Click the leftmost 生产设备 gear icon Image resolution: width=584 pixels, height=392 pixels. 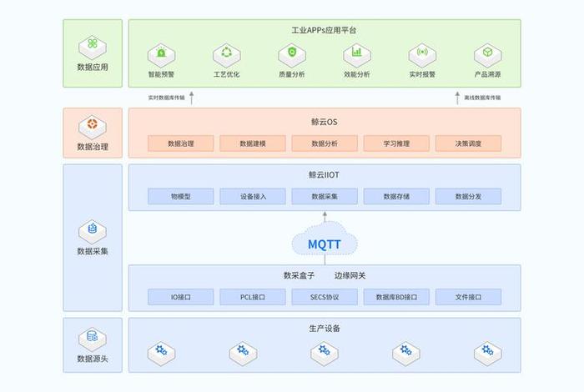tap(161, 351)
